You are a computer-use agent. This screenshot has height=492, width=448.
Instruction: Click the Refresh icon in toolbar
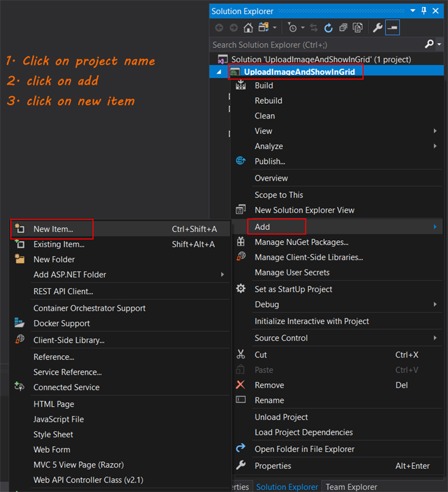click(328, 28)
